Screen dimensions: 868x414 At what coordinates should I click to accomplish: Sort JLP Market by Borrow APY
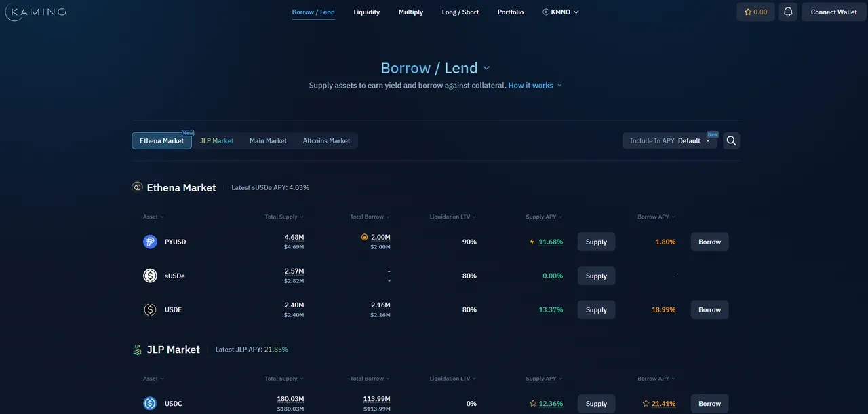click(656, 379)
